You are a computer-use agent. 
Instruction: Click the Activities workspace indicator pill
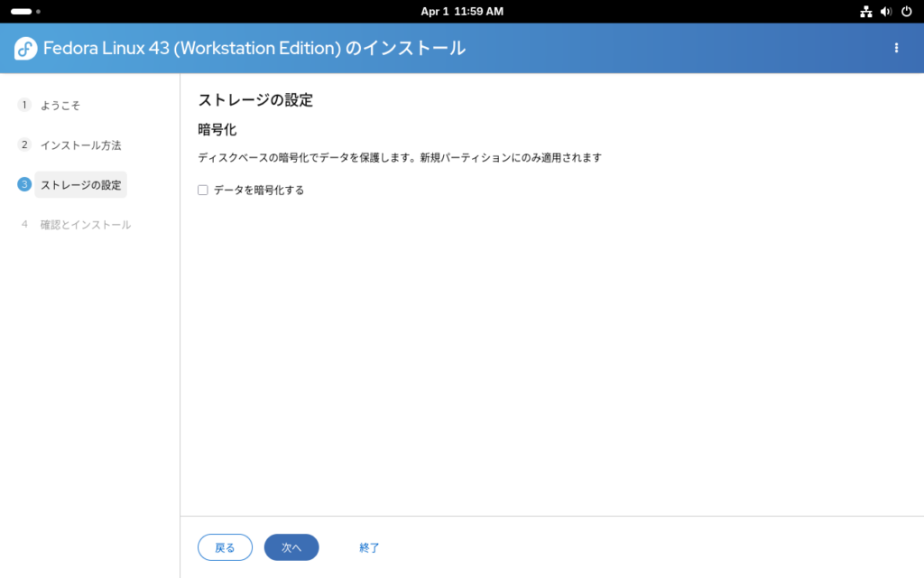pos(21,12)
